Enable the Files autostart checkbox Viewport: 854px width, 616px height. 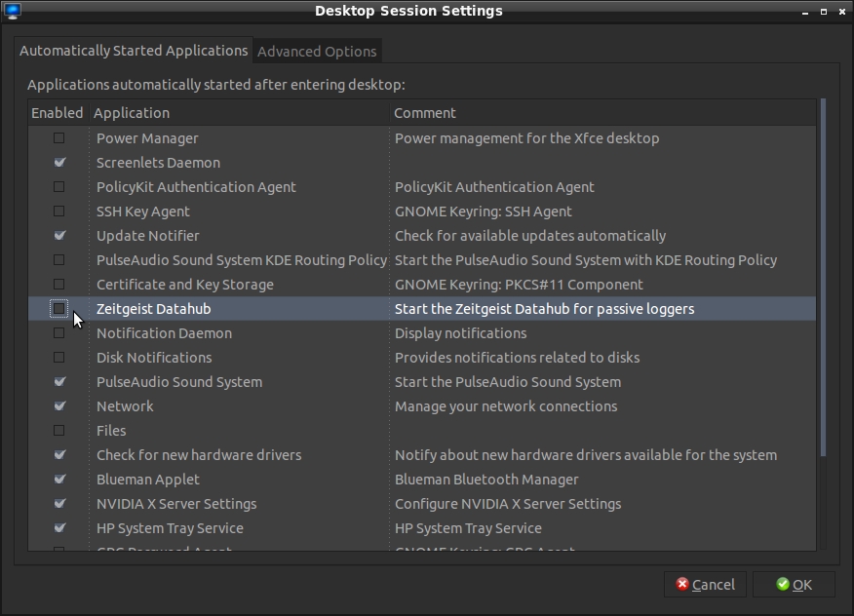(59, 431)
